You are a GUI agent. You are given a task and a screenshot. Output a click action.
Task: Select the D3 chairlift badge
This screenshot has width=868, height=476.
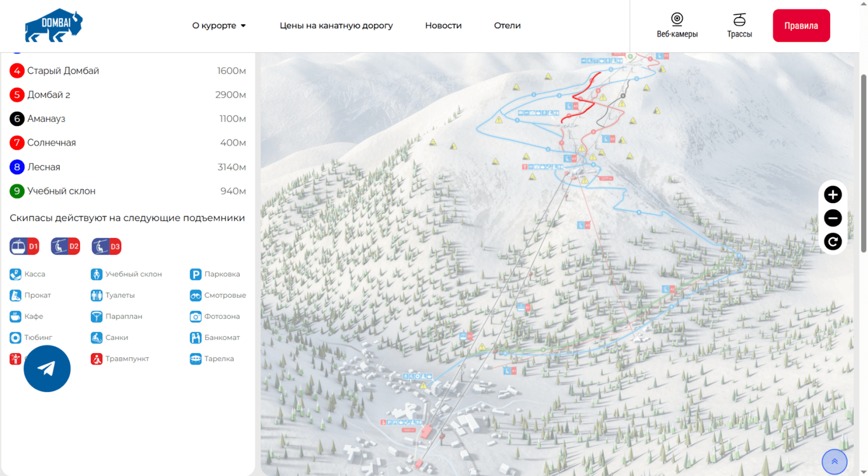(106, 246)
